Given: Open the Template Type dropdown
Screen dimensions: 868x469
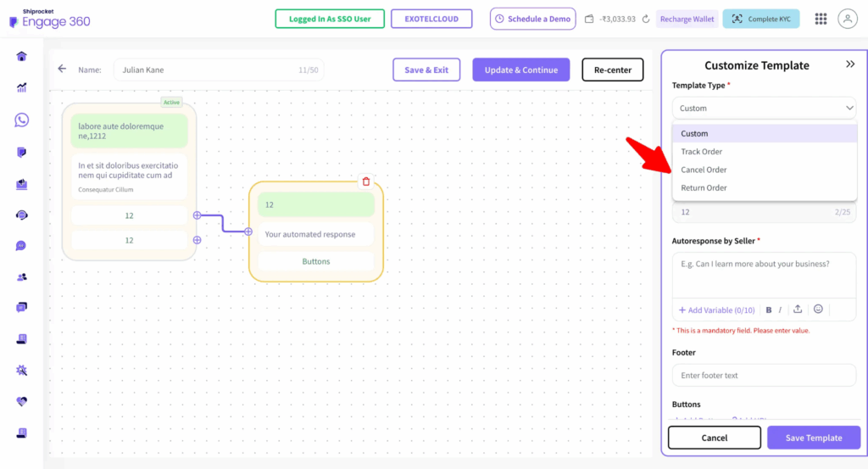Looking at the screenshot, I should 764,108.
